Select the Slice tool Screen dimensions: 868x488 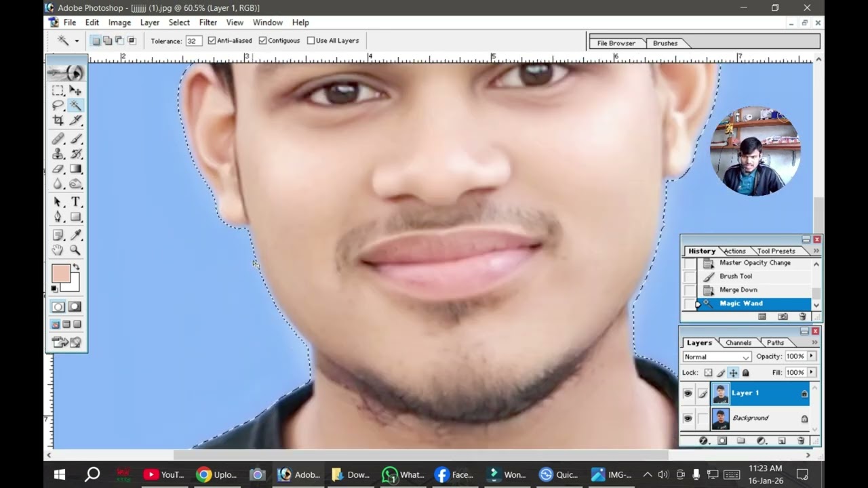click(75, 121)
